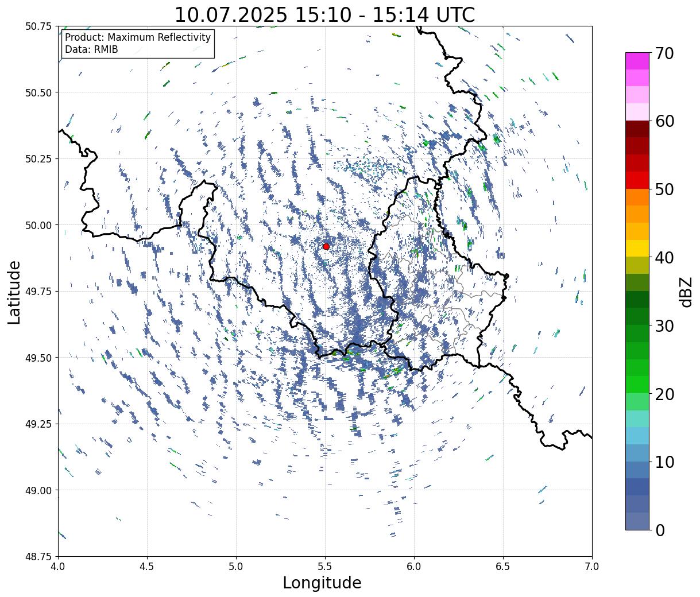The width and height of the screenshot is (700, 597).
Task: Click latitude tick label 49.75
Action: coord(38,292)
